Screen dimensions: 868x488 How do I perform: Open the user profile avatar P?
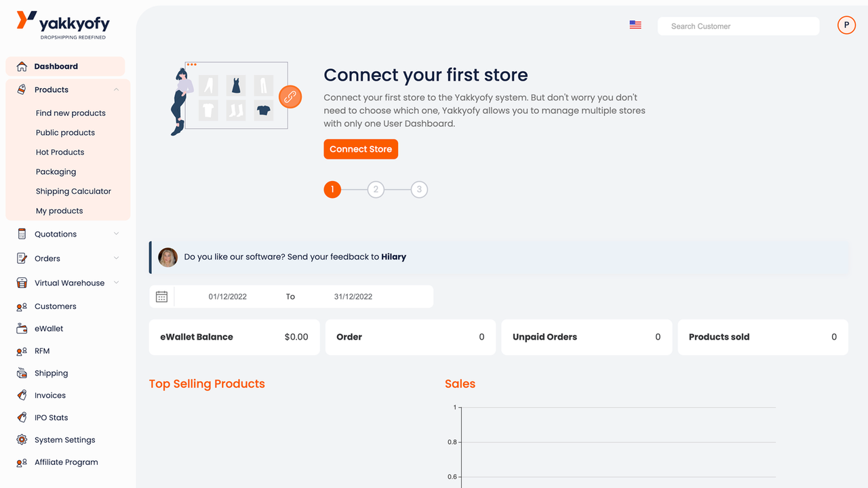pyautogui.click(x=846, y=25)
